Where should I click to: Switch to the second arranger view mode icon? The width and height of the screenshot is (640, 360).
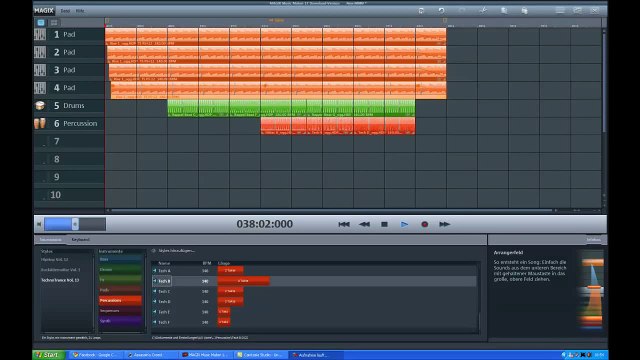pyautogui.click(x=54, y=22)
